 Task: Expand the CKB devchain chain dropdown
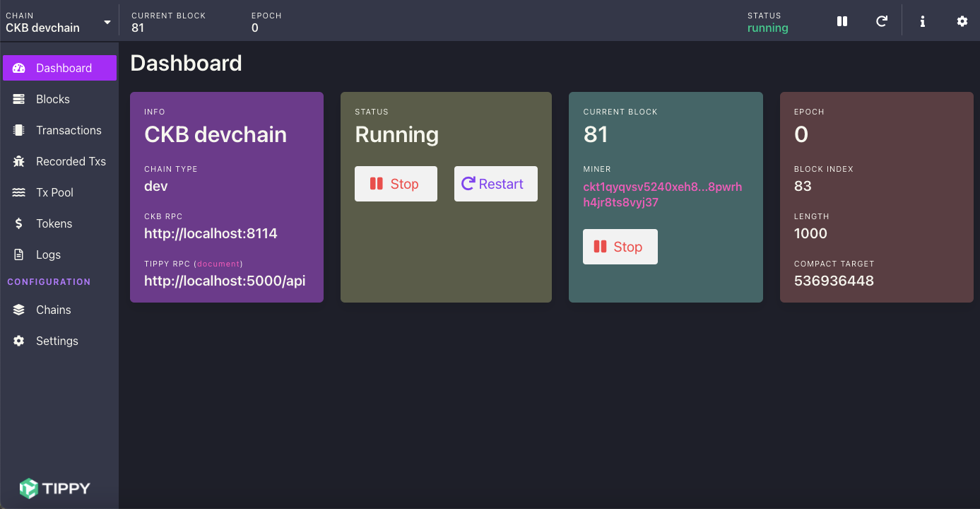pyautogui.click(x=58, y=22)
